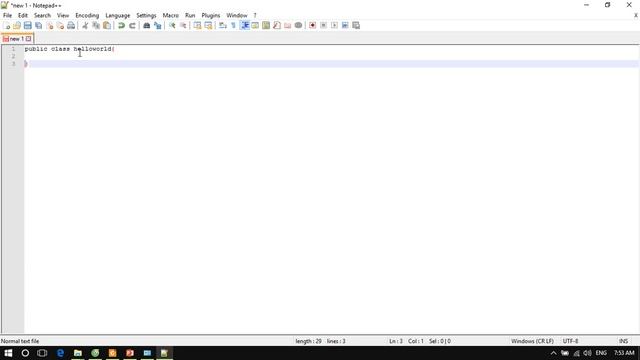
Task: Click 'length : 29' in status bar
Action: (x=308, y=341)
